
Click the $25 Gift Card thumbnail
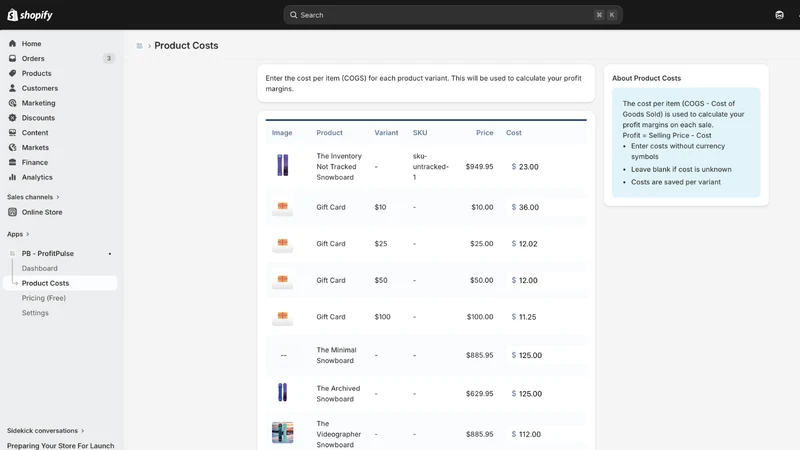pyautogui.click(x=283, y=244)
